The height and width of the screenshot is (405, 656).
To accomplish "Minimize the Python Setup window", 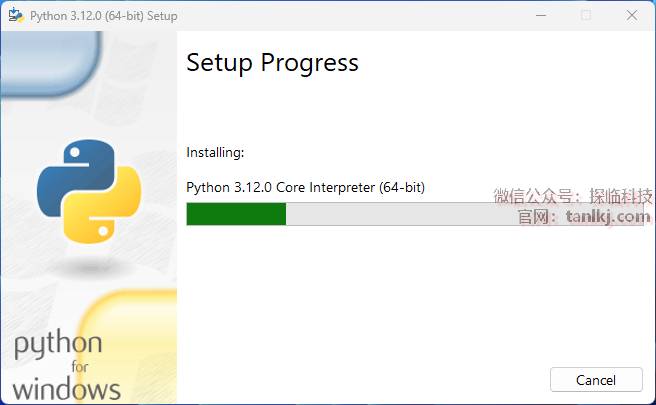I will 540,15.
